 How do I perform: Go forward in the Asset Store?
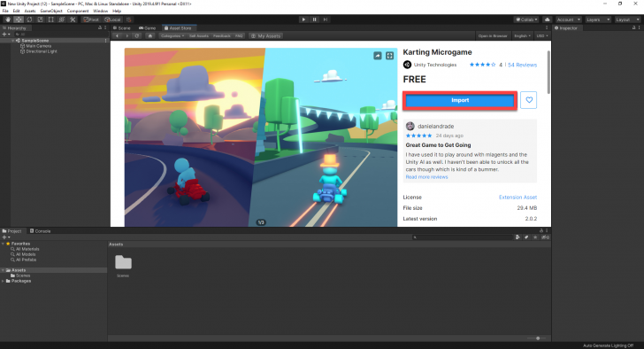coord(126,35)
